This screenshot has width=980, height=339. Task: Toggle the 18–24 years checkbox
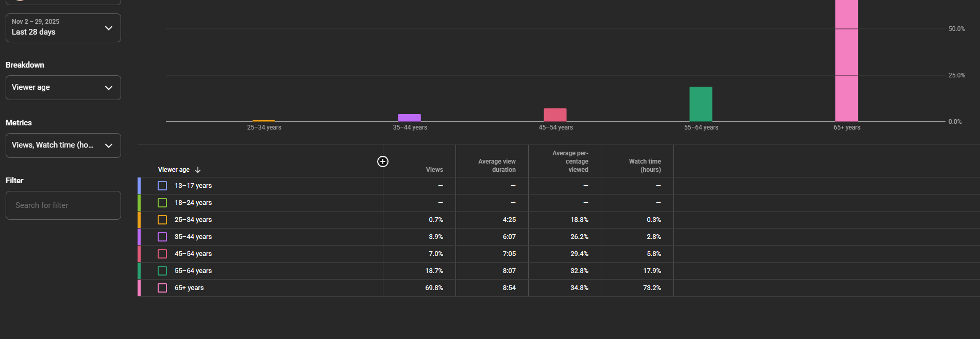pos(162,203)
